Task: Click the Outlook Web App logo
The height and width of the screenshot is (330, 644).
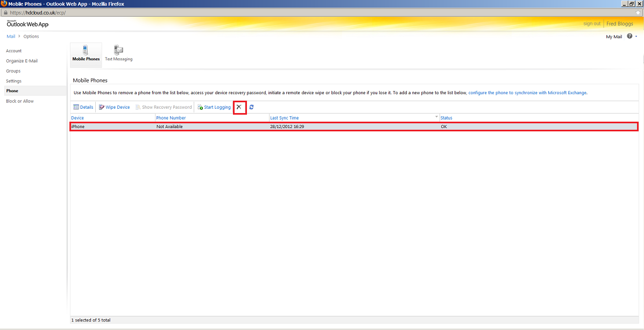Action: pos(27,24)
